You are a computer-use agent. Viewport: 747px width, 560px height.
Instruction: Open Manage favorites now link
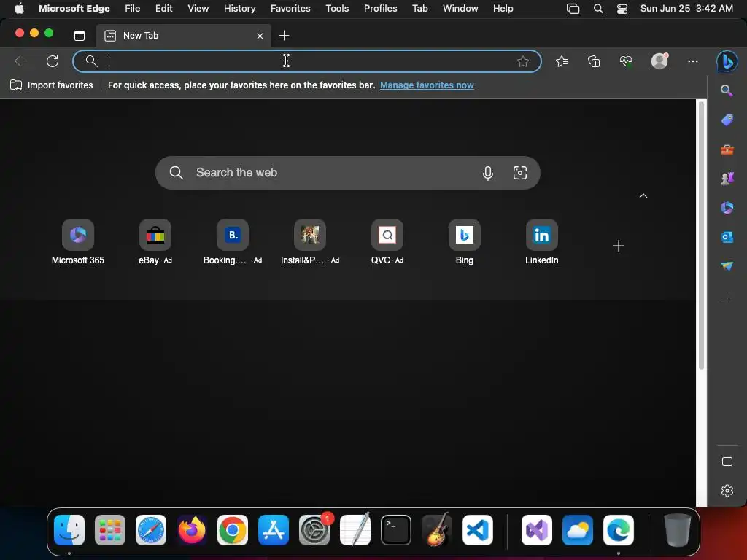[x=427, y=85]
